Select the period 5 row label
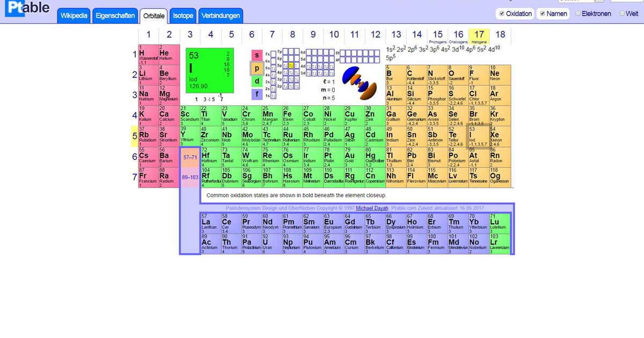Viewport: 644px width, 338px height. [x=135, y=136]
